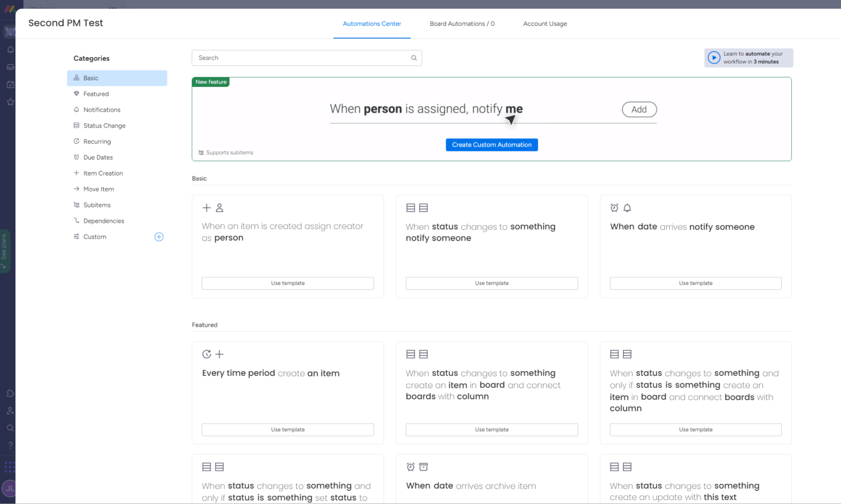
Task: Use template for 'When date arrives notify someone'
Action: click(x=695, y=283)
